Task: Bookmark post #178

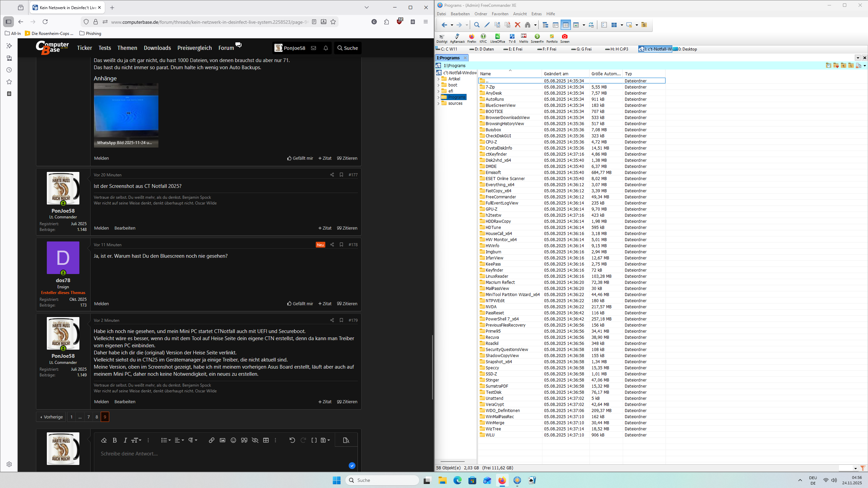Action: 341,245
